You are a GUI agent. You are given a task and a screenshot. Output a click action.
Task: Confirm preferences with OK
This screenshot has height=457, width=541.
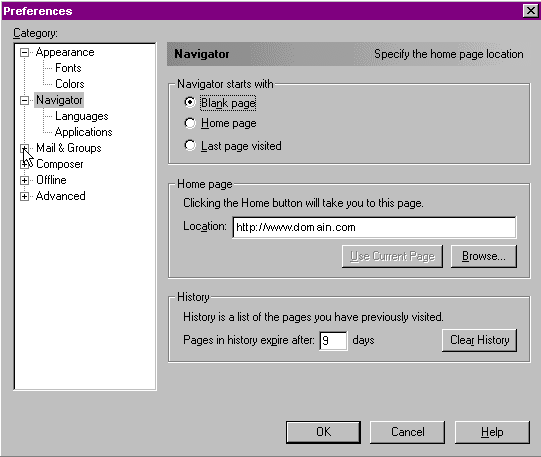[323, 432]
